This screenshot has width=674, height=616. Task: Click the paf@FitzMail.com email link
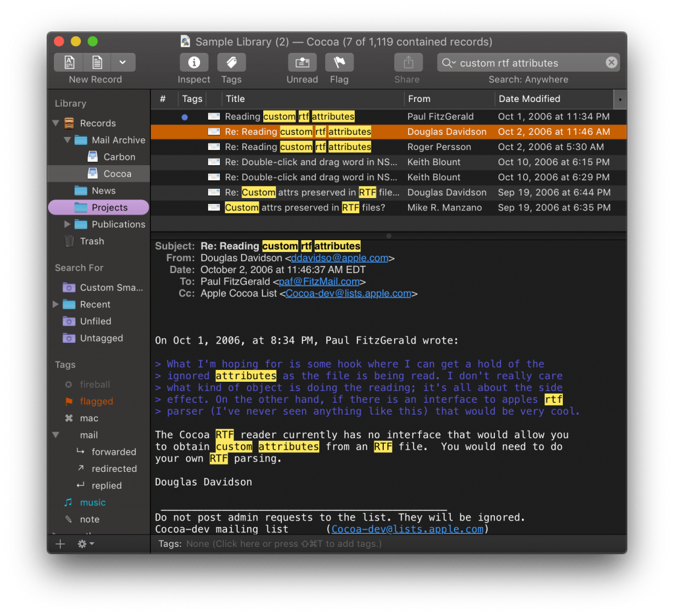point(319,282)
